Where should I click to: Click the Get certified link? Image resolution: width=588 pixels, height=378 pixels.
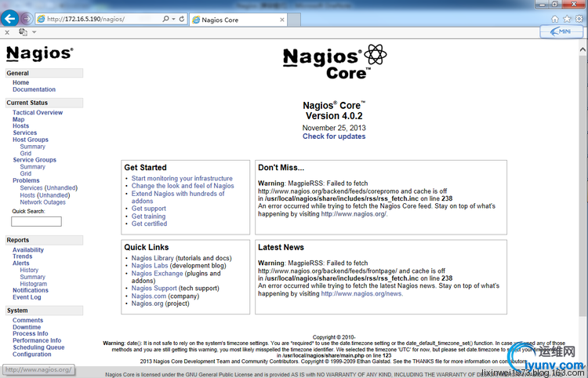click(149, 224)
